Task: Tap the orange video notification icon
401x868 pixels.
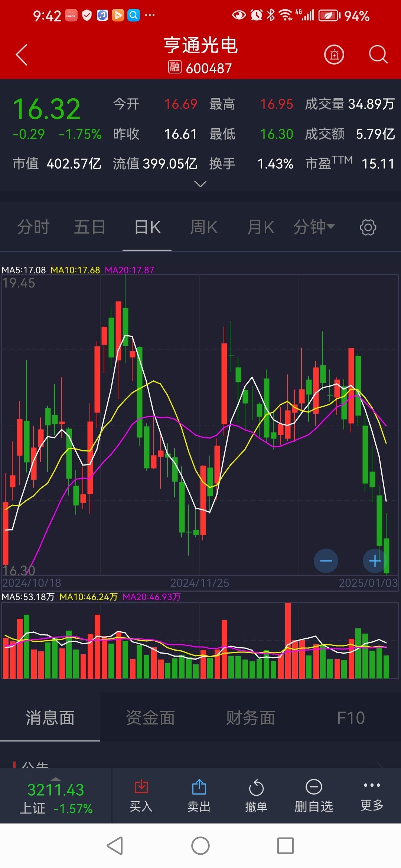Action: click(118, 15)
